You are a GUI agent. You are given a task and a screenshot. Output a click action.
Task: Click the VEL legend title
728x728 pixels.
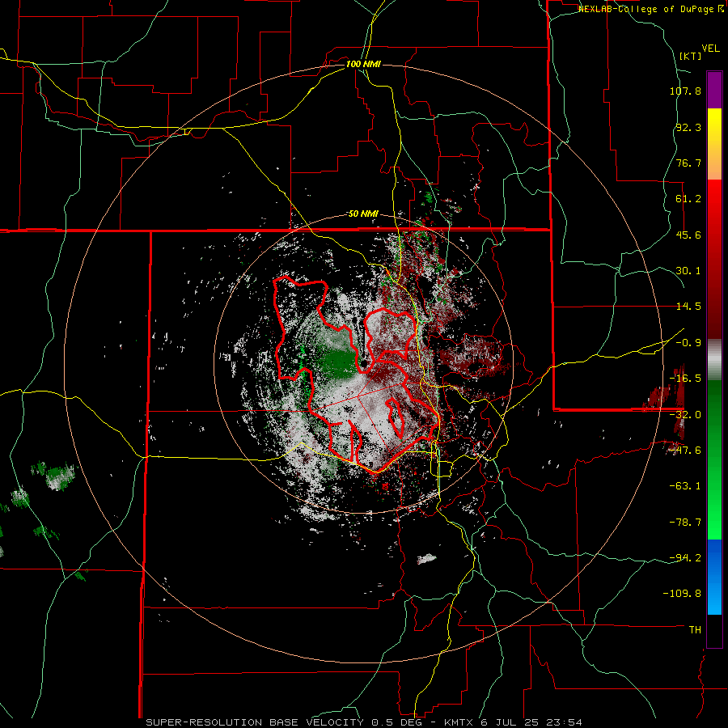tap(710, 49)
